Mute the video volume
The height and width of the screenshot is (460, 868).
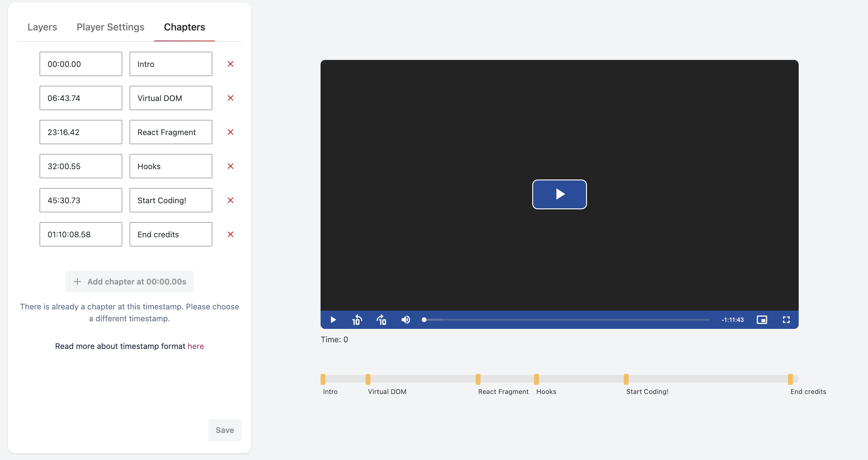[x=405, y=319]
